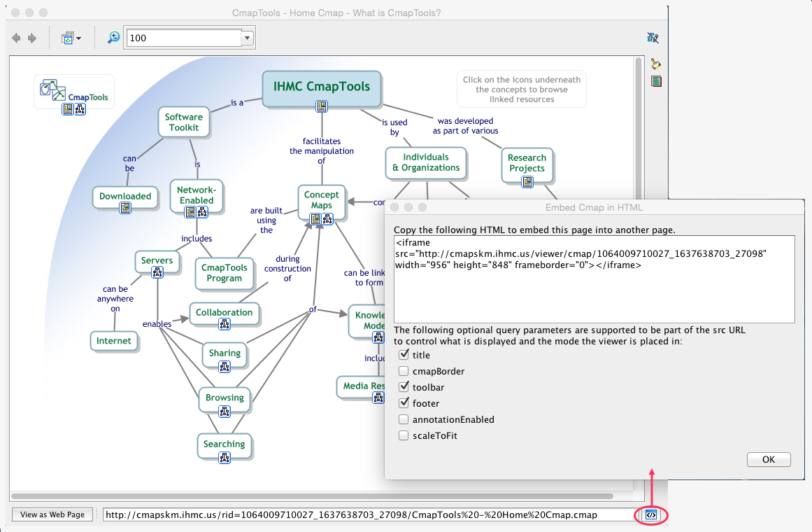Image resolution: width=812 pixels, height=532 pixels.
Task: Click the 'can be anywhere on' linking phrase
Action: 115,299
